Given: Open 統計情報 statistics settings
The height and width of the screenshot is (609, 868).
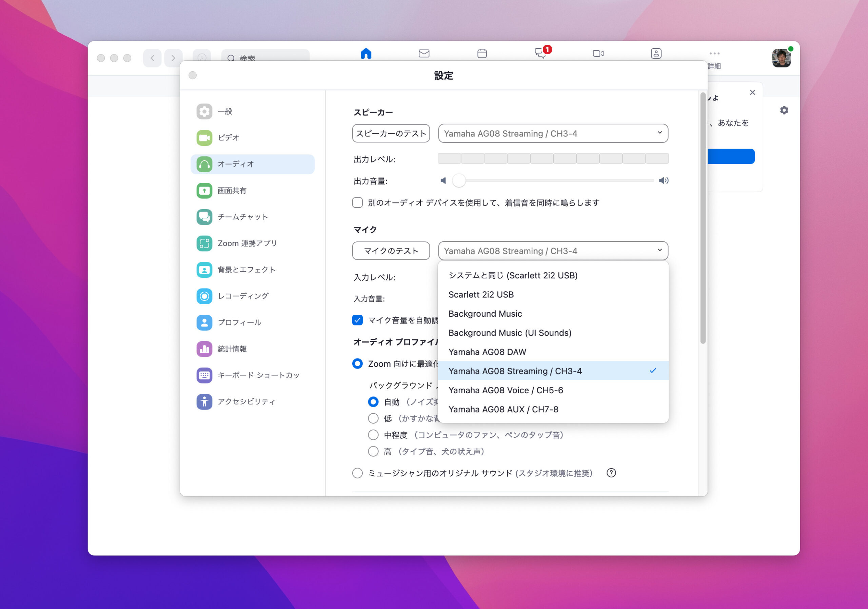Looking at the screenshot, I should pyautogui.click(x=252, y=349).
